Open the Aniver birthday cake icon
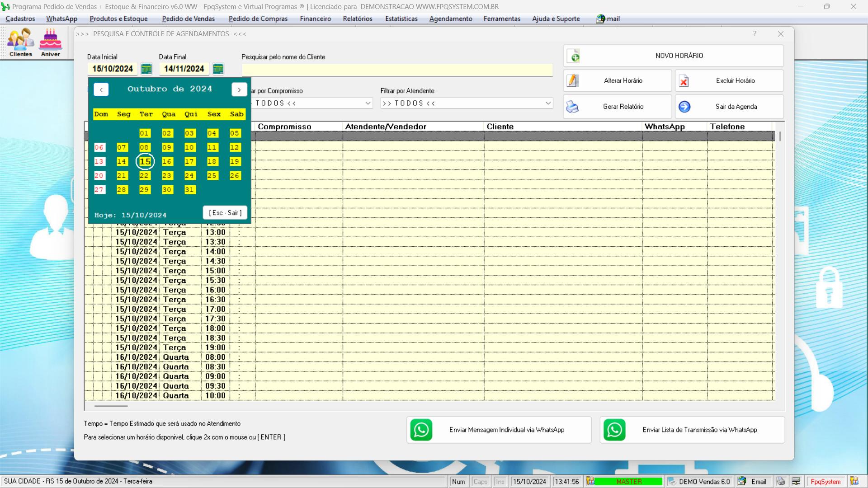The image size is (868, 488). [50, 42]
